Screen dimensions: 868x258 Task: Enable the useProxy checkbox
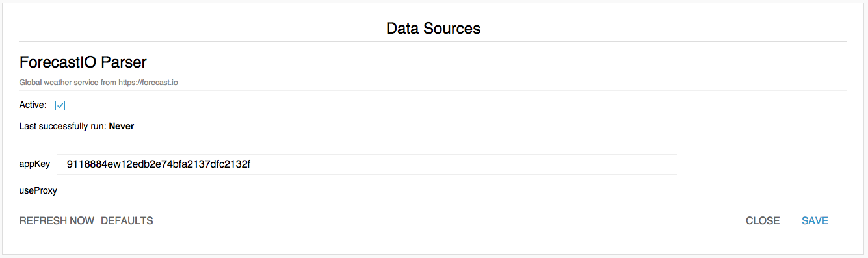pyautogui.click(x=69, y=191)
